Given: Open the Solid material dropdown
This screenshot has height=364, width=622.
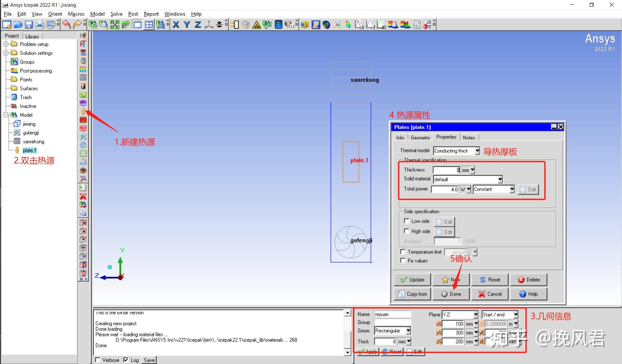Looking at the screenshot, I should 500,179.
